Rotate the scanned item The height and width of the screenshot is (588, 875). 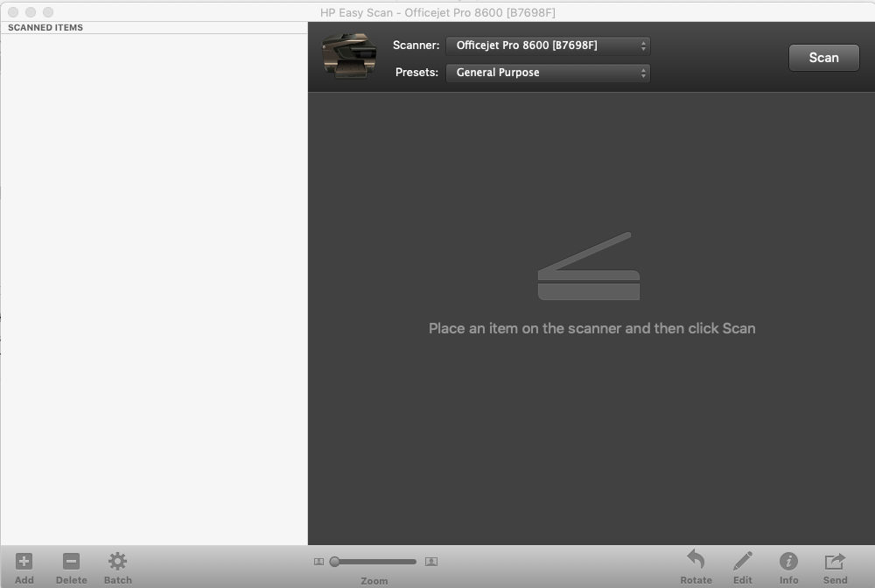pos(696,559)
